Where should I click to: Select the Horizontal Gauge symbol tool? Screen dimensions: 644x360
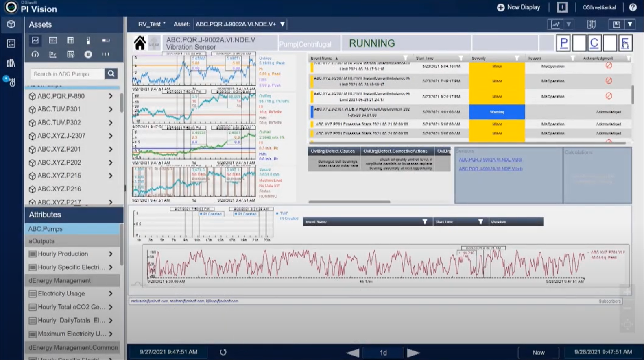point(106,40)
